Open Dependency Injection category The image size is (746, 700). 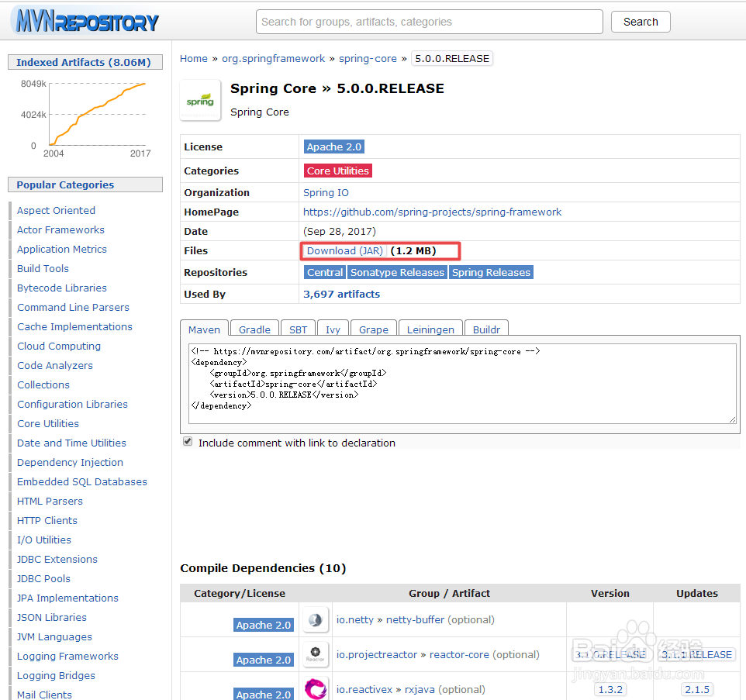click(70, 463)
